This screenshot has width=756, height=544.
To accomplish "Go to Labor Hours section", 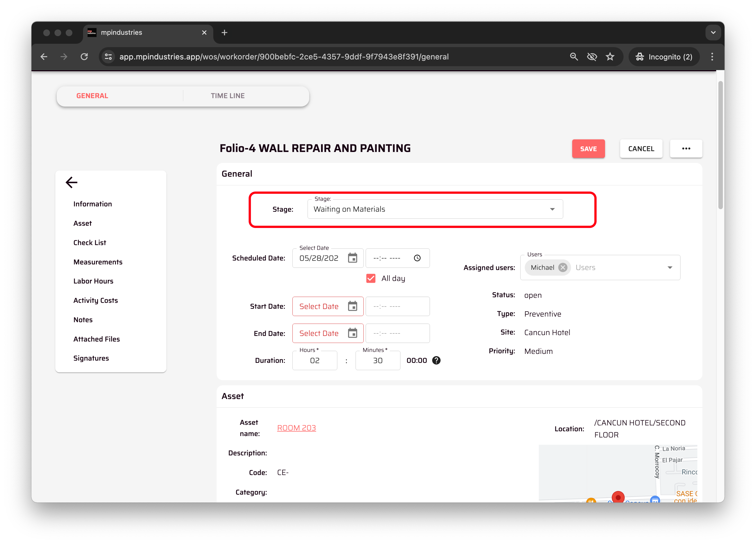I will click(93, 281).
